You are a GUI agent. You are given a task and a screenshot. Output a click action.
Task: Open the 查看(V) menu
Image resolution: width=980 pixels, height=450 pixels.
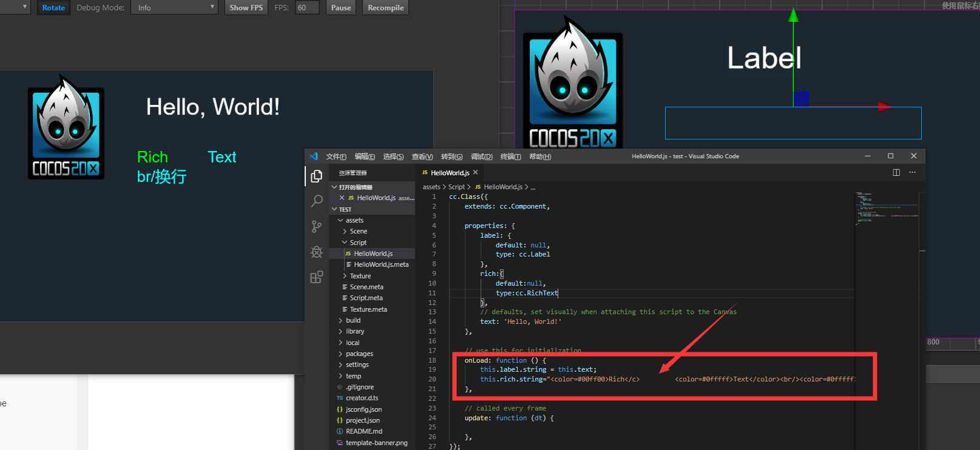pos(422,156)
